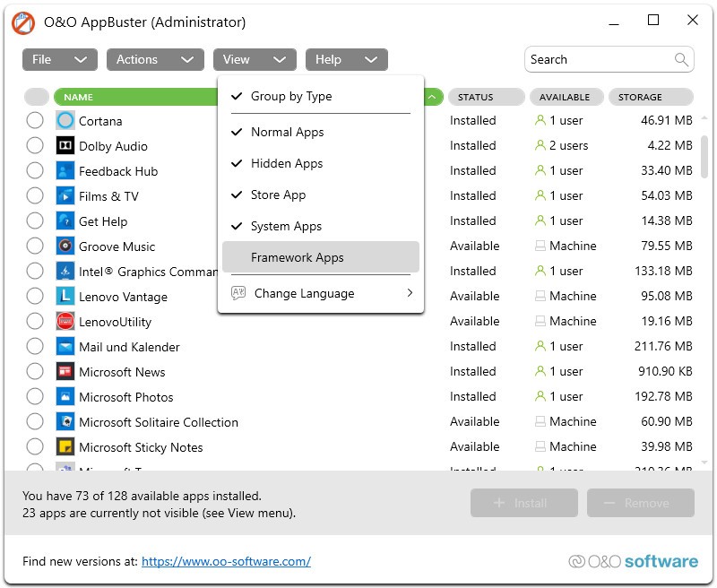
Task: Click the Microsoft Solitaire Collection icon
Action: 65,422
